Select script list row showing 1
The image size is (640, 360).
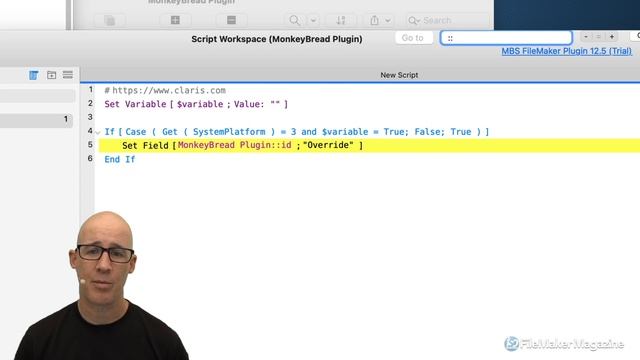click(36, 120)
